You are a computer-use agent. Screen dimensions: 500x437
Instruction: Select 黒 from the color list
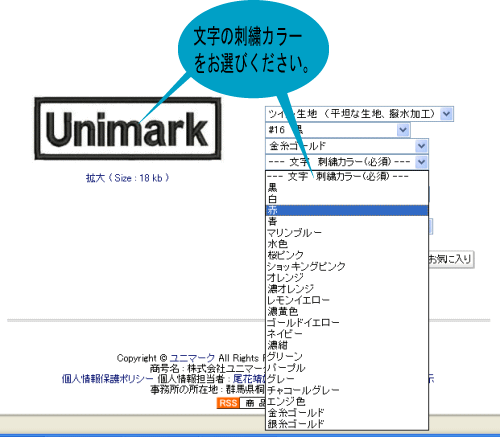[x=347, y=188]
